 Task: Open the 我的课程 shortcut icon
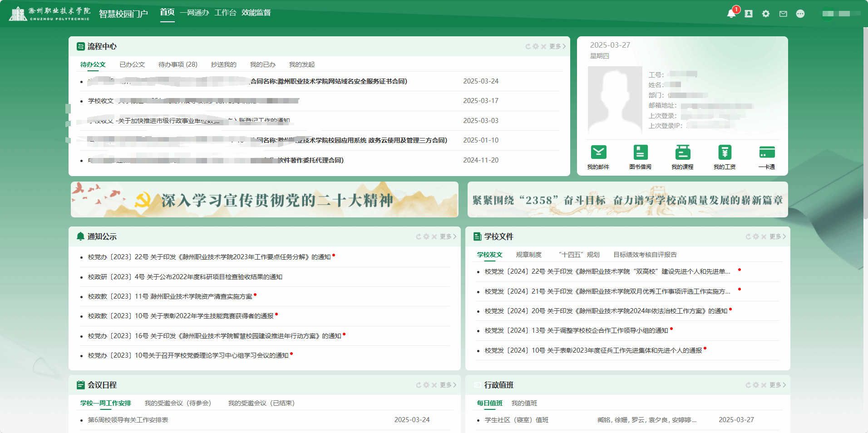(x=682, y=153)
